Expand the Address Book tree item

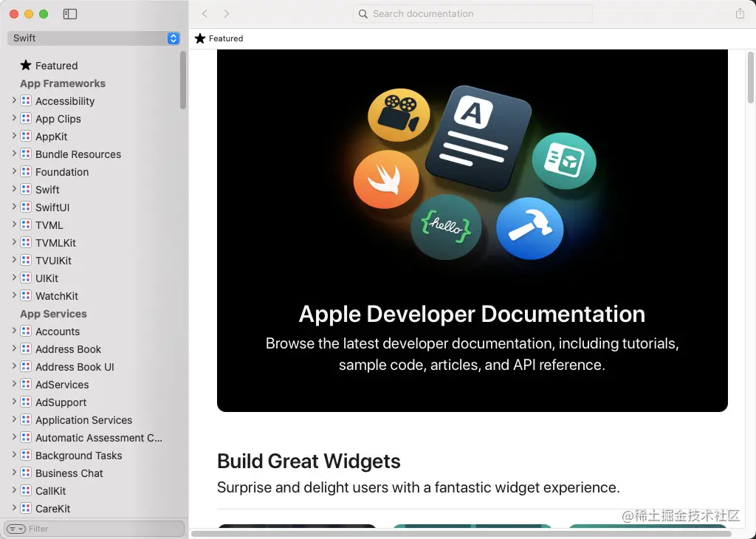click(14, 349)
